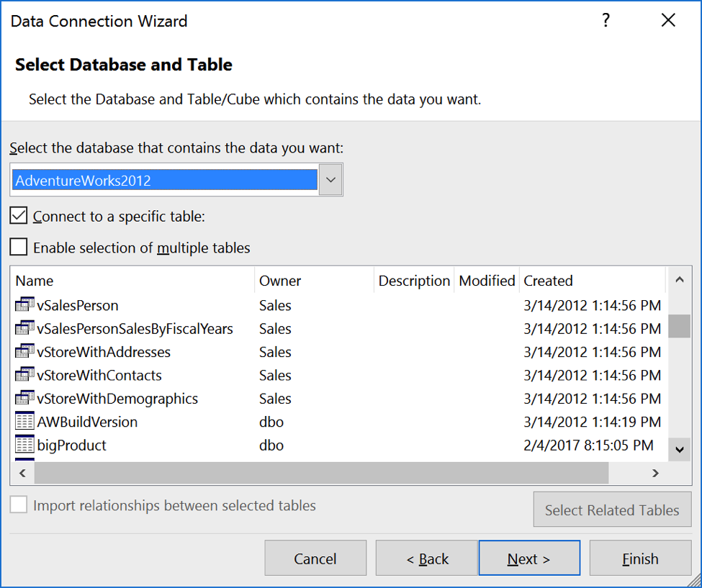
Task: Click the vStoreWithContacts created date
Action: pos(593,375)
